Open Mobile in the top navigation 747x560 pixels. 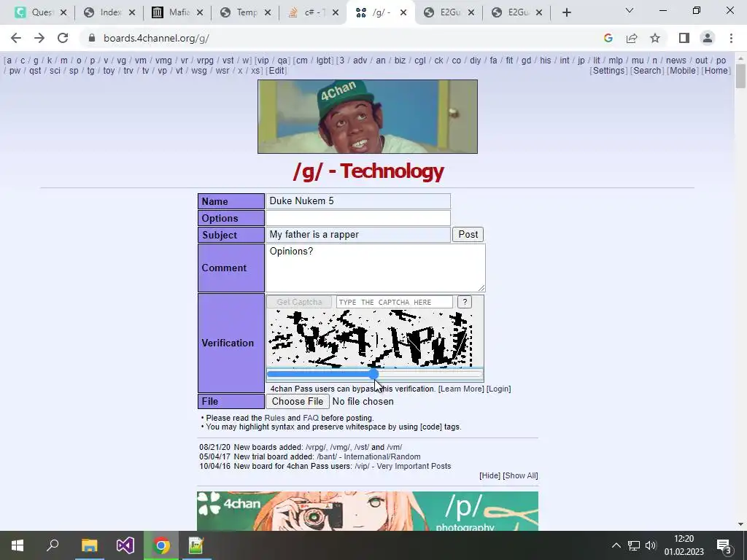click(x=683, y=71)
